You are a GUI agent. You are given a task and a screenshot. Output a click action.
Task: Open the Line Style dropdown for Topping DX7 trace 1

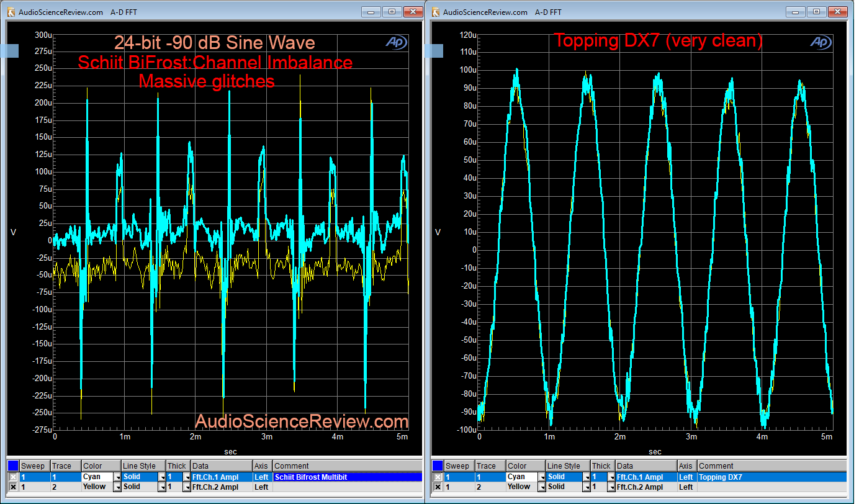pyautogui.click(x=585, y=477)
